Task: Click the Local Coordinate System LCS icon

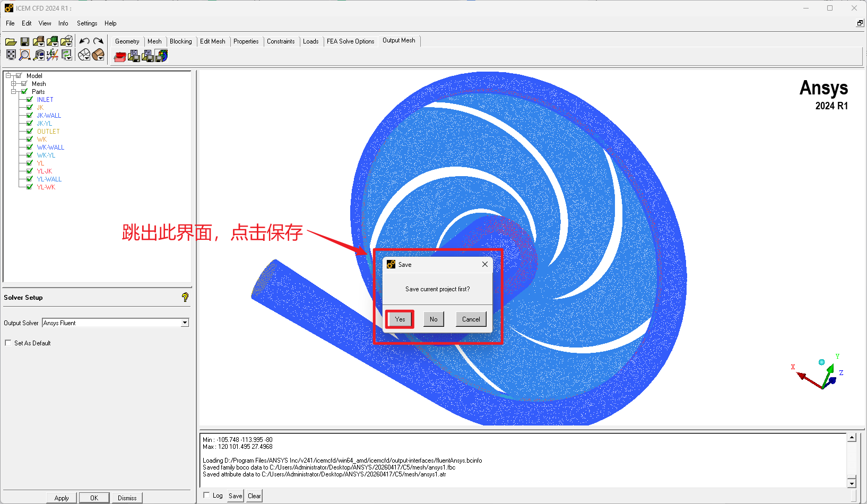Action: click(52, 55)
